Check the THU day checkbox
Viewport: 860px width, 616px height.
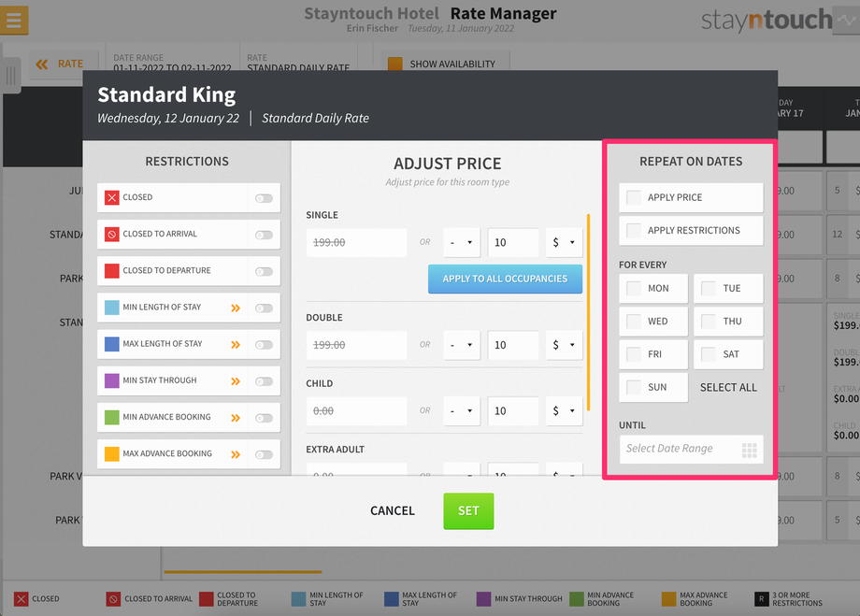coord(708,322)
